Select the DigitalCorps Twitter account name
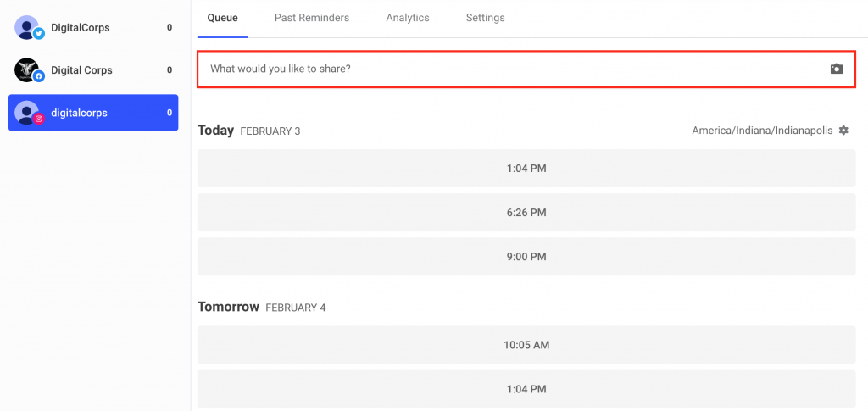The height and width of the screenshot is (411, 868). [81, 28]
